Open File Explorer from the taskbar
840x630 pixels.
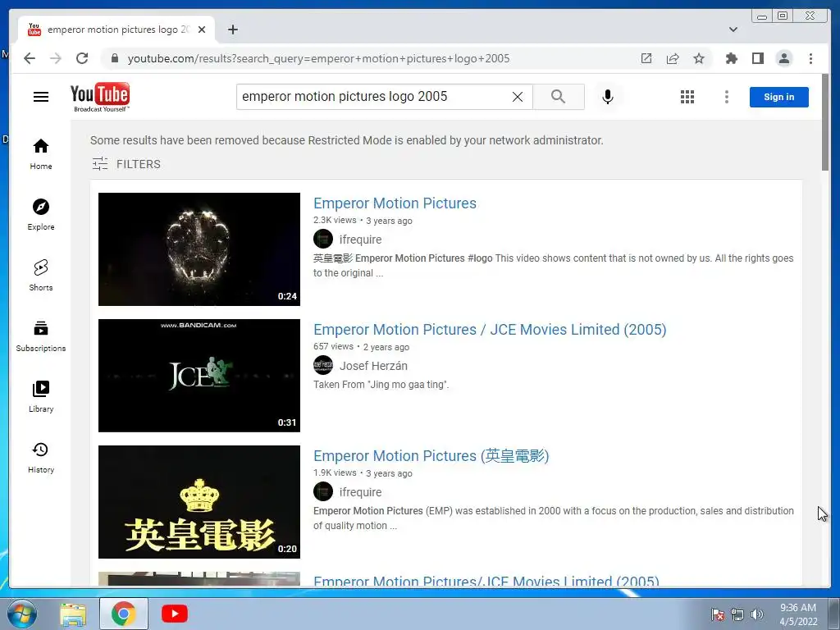(x=73, y=614)
